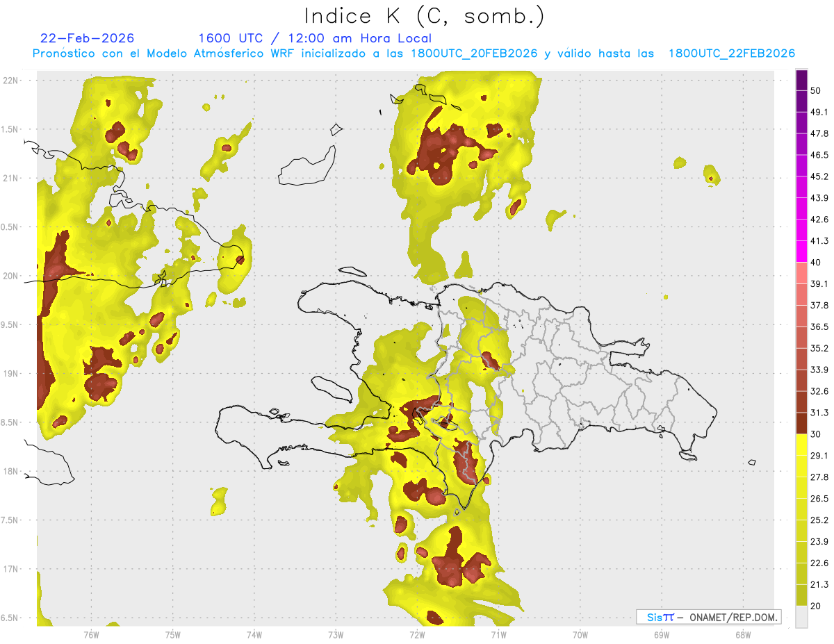834x644 pixels.
Task: Click the '70W' longitude label
Action: pyautogui.click(x=580, y=634)
